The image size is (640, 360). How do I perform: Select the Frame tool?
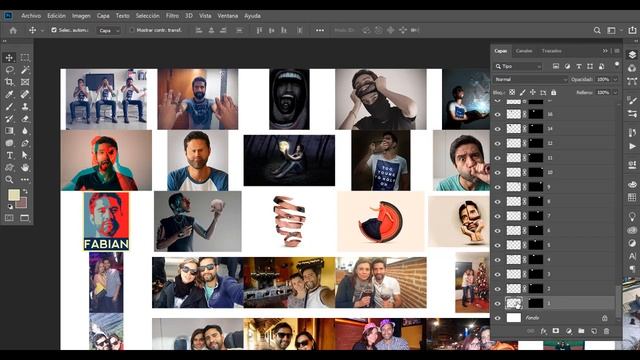coord(25,82)
